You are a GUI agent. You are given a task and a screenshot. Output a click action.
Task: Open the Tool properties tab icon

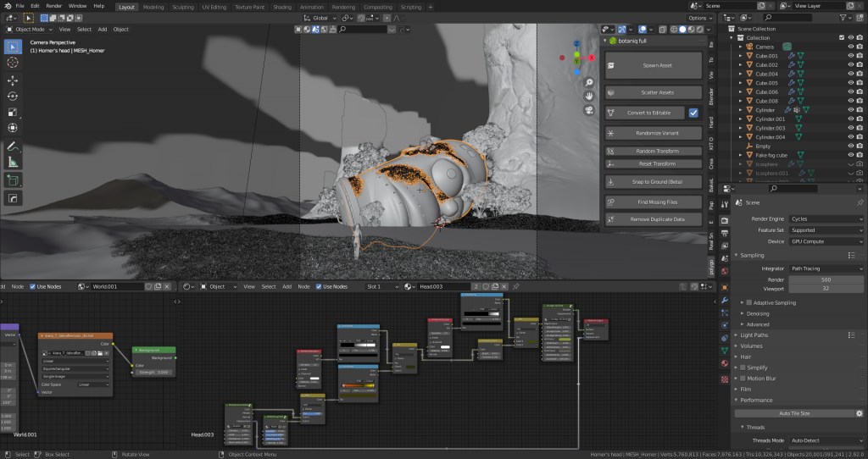[x=724, y=205]
